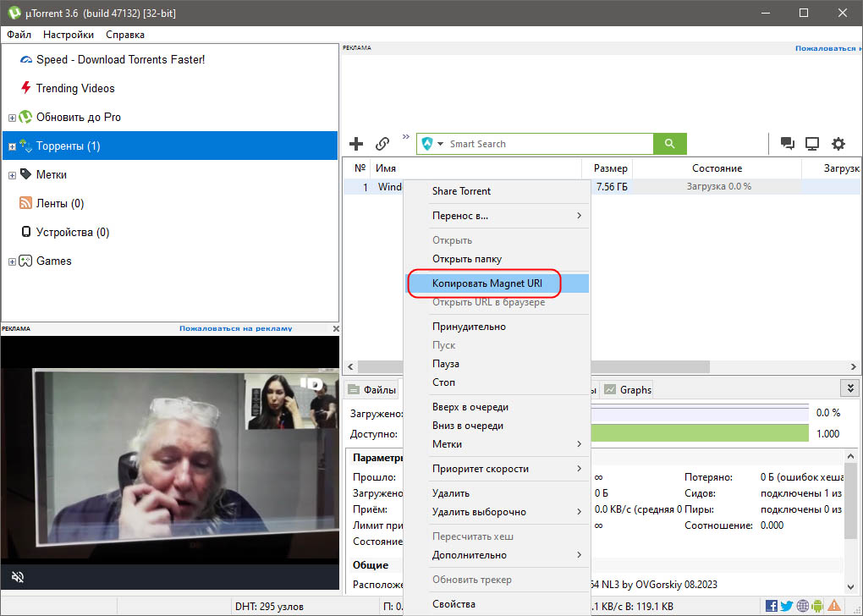Click the add torrent plus icon

coord(356,144)
